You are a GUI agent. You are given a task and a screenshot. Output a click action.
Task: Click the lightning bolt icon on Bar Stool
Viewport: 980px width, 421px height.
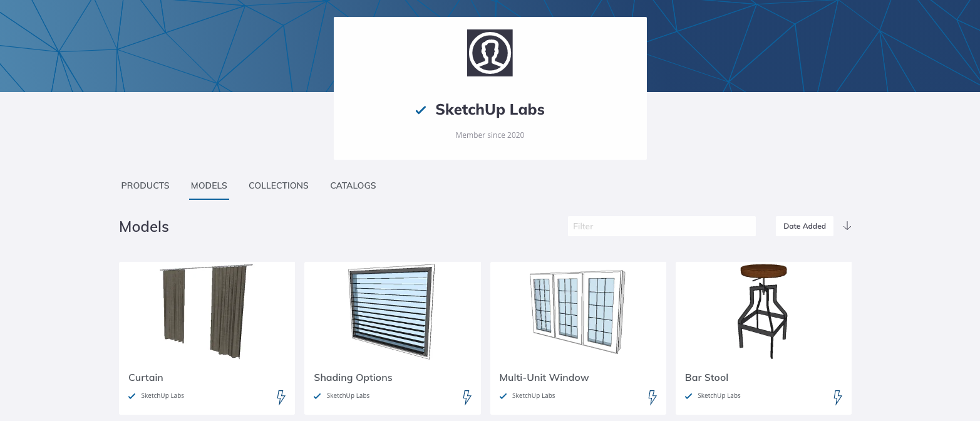[x=837, y=397]
